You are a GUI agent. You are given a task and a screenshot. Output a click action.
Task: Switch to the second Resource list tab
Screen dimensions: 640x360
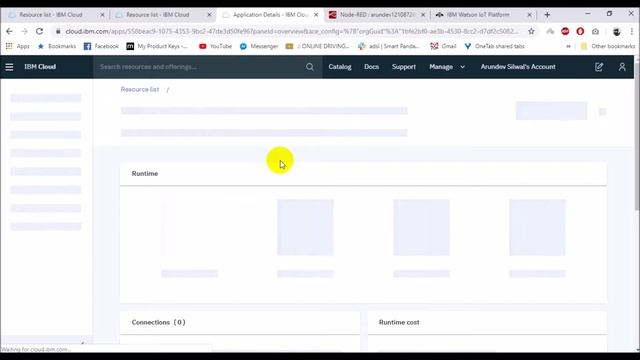158,15
